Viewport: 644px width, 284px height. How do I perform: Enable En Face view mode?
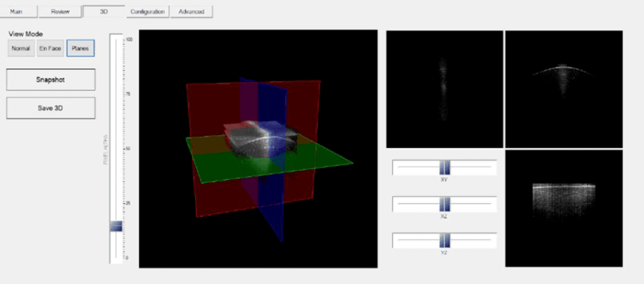click(x=50, y=48)
